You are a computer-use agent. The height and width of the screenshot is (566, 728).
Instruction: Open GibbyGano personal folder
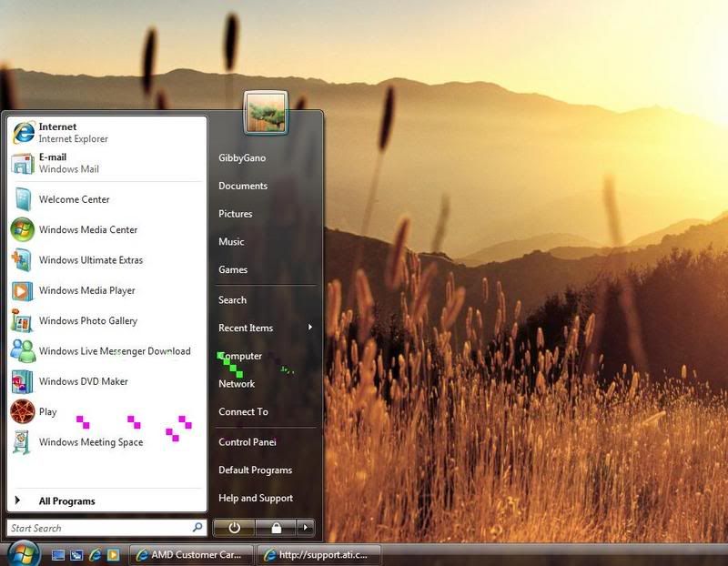(x=242, y=157)
